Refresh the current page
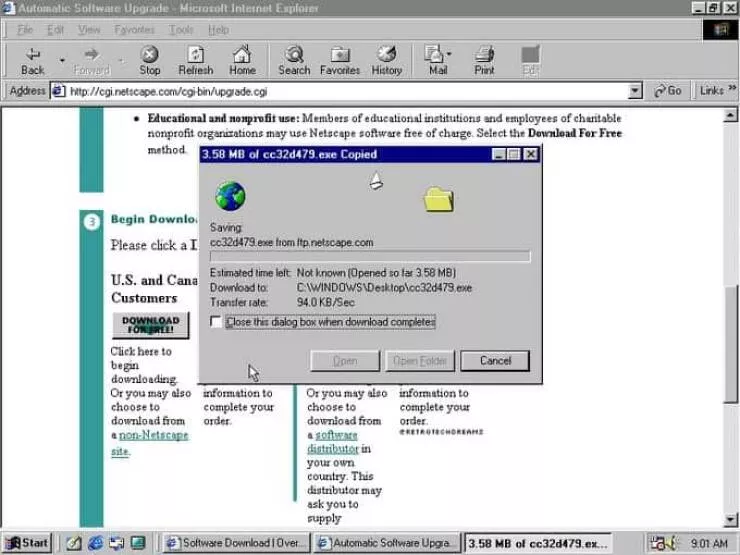 (x=196, y=60)
